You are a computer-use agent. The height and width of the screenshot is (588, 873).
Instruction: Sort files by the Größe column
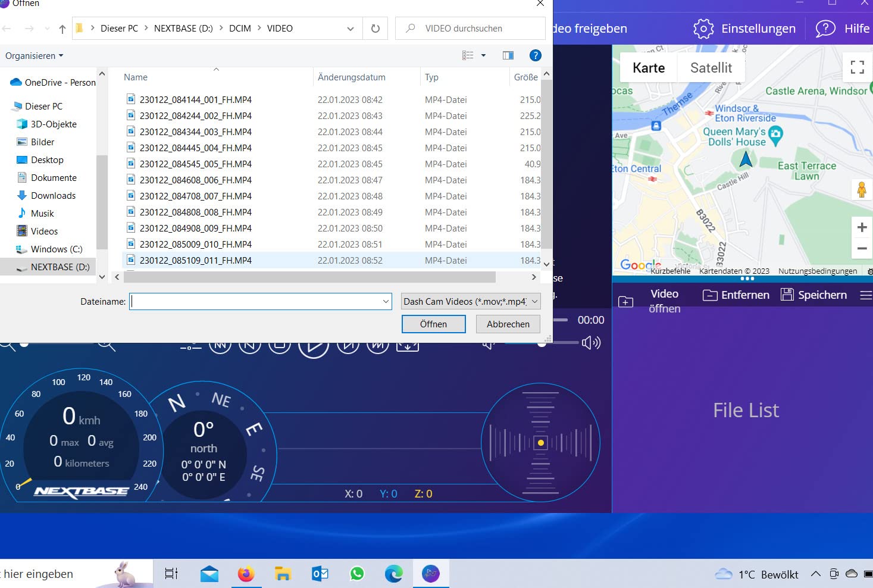point(526,77)
